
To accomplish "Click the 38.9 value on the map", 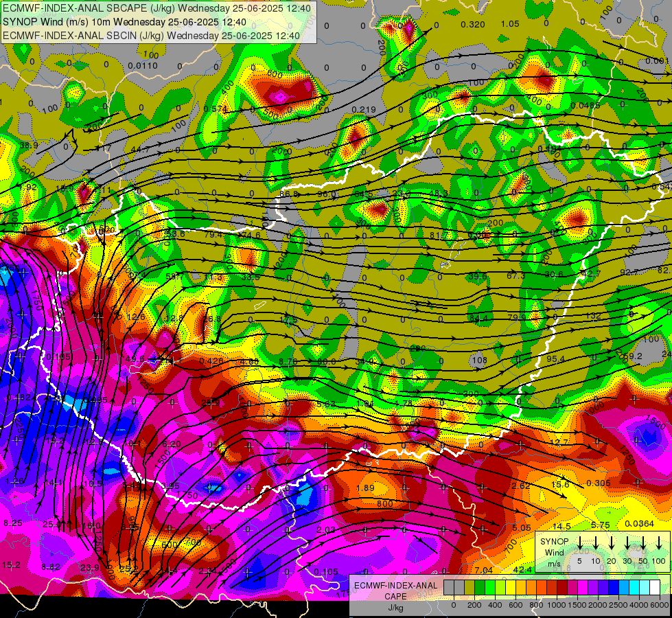I will coord(29,146).
